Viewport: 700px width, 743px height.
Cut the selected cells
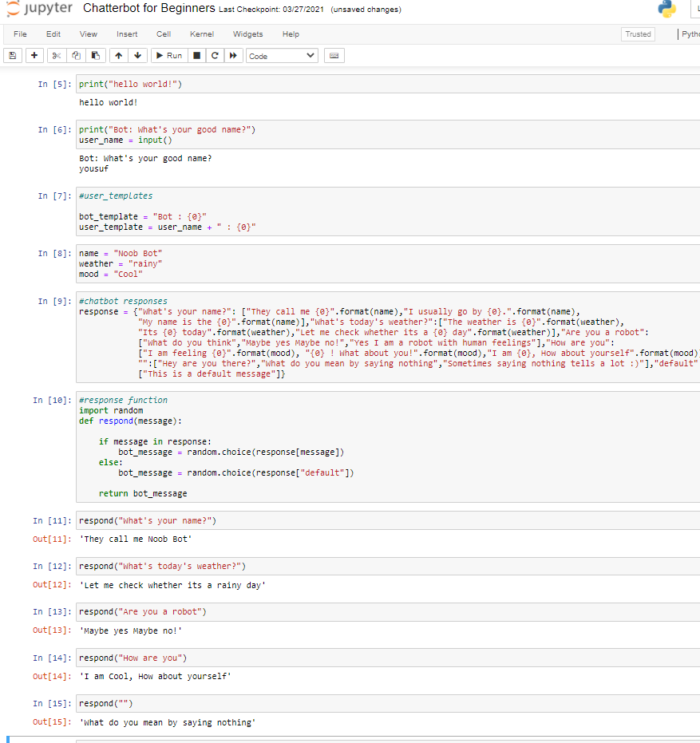[57, 56]
